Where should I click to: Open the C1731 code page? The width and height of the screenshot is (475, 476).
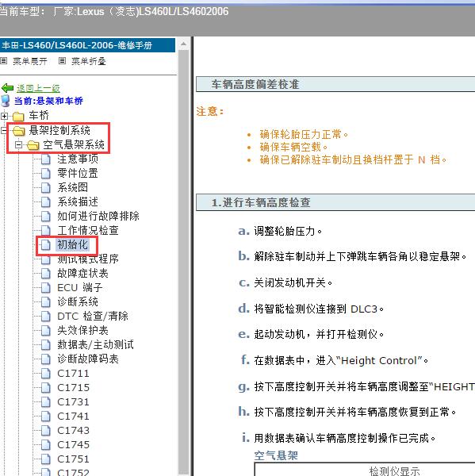pos(74,402)
